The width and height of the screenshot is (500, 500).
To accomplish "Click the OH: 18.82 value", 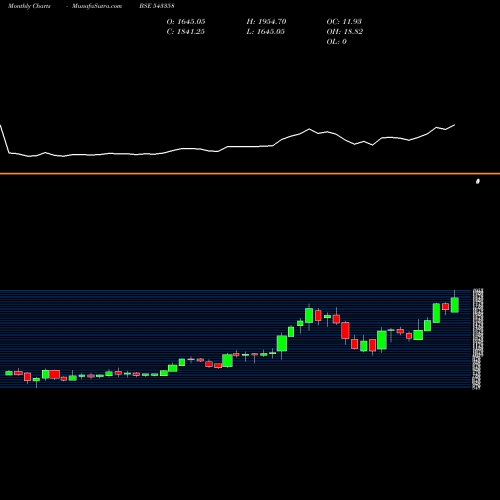I will click(345, 32).
